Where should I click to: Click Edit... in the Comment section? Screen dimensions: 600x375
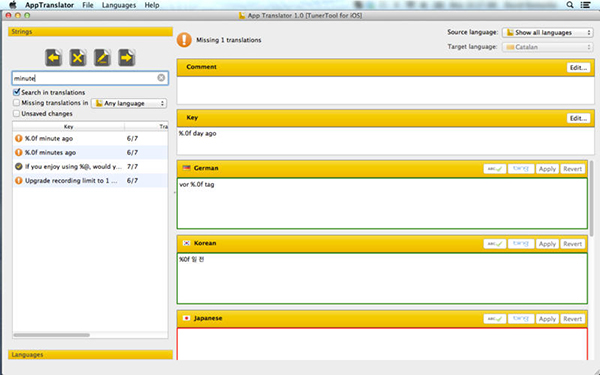coord(578,68)
